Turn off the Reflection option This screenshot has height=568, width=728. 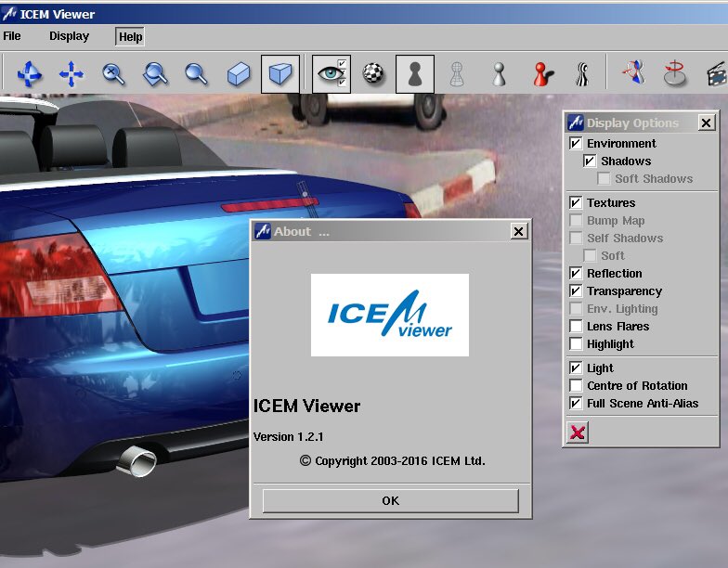pyautogui.click(x=576, y=273)
